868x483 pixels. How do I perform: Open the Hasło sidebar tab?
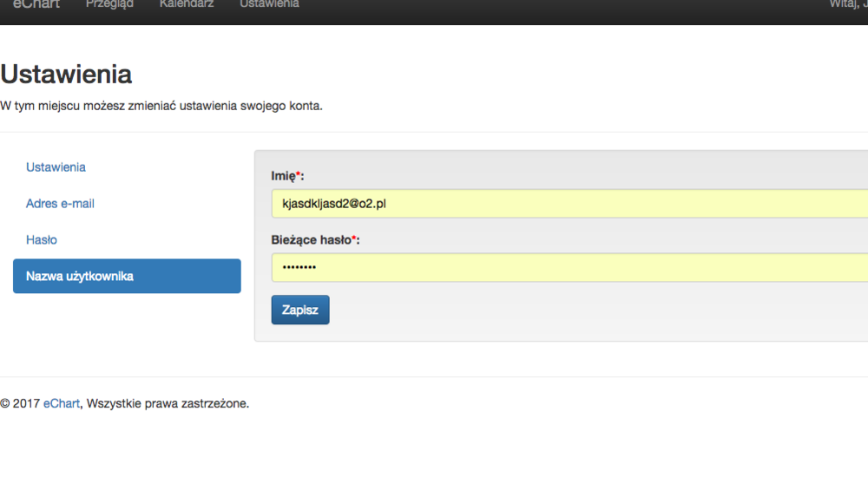click(42, 240)
